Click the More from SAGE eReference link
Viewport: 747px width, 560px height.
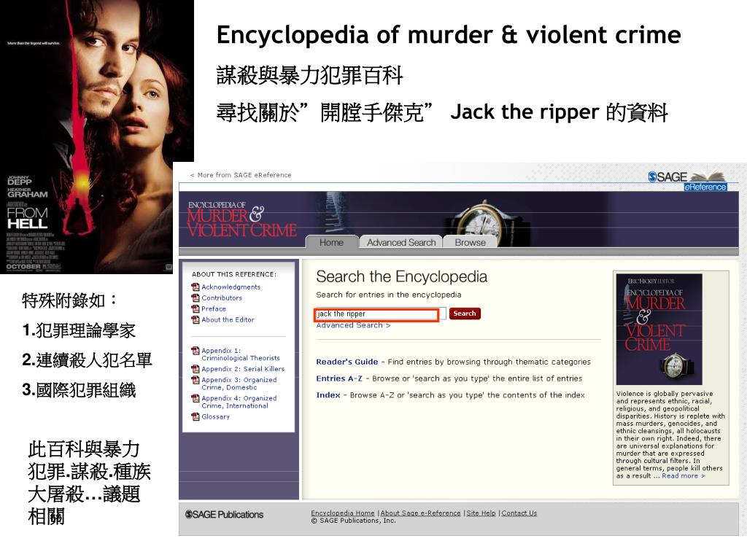[241, 175]
